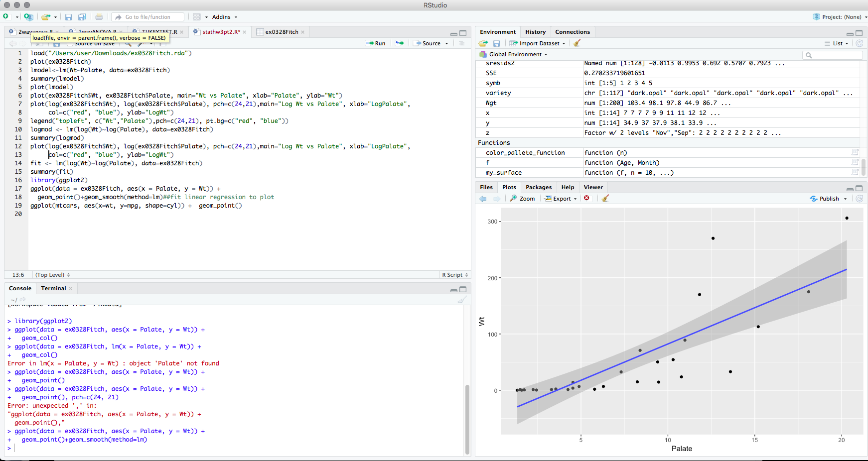Minimize the source editor pane
Screen dimensions: 868x461
pos(453,33)
